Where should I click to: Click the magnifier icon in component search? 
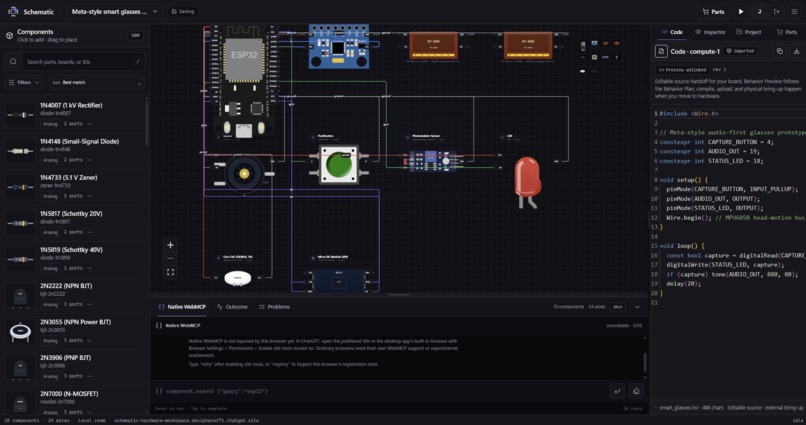pyautogui.click(x=13, y=62)
